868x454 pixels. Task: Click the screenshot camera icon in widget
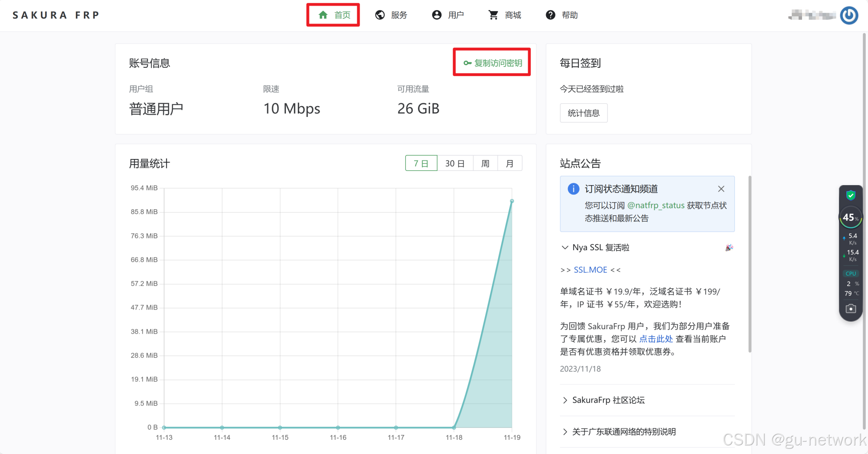pos(851,309)
